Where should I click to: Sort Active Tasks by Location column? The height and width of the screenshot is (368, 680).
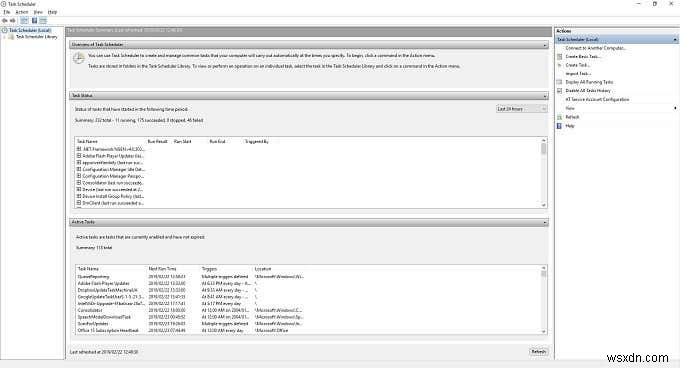tap(263, 269)
